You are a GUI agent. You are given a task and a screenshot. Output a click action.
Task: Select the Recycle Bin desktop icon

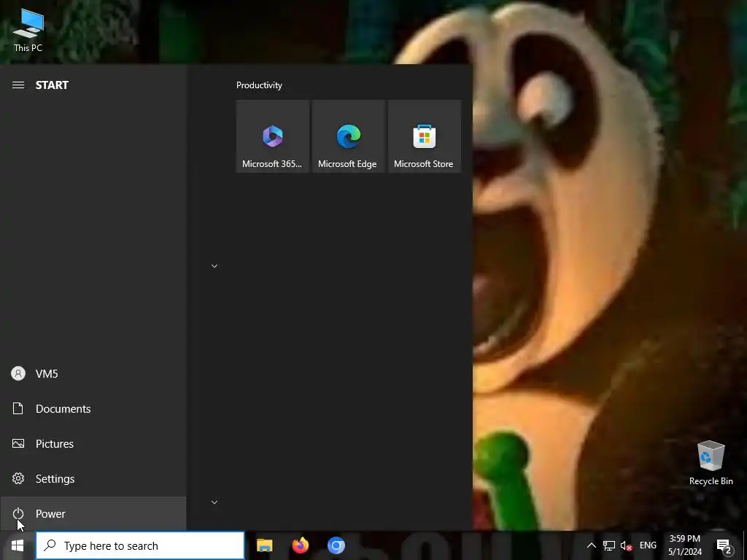(x=711, y=463)
